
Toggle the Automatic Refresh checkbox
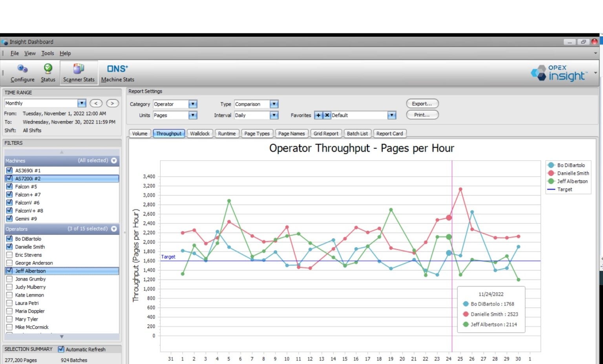pyautogui.click(x=61, y=349)
